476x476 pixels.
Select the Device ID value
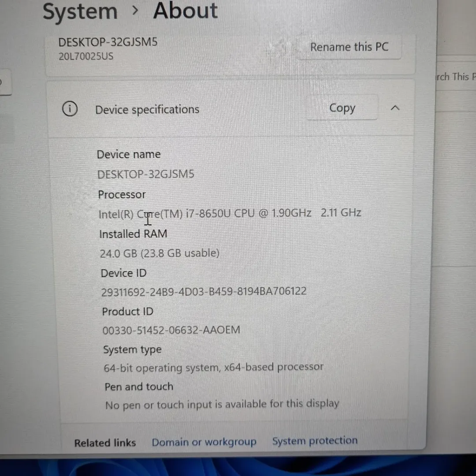pyautogui.click(x=203, y=291)
